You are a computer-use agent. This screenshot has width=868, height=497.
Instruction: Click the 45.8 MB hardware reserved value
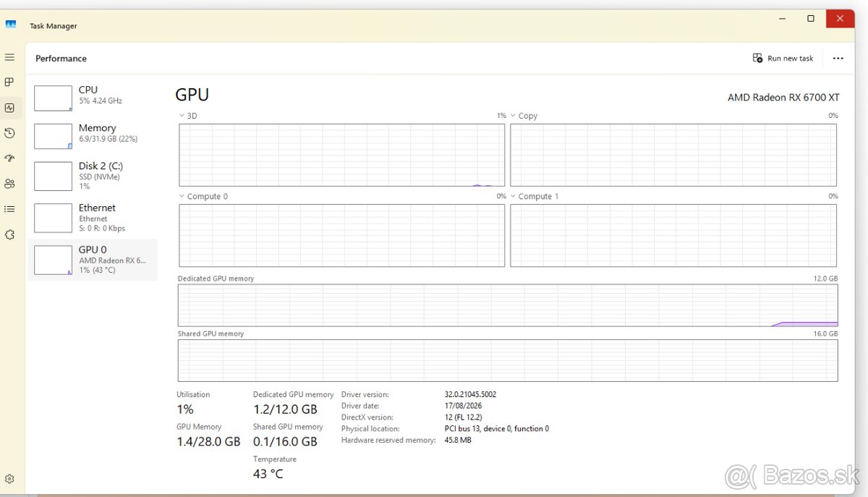(458, 440)
